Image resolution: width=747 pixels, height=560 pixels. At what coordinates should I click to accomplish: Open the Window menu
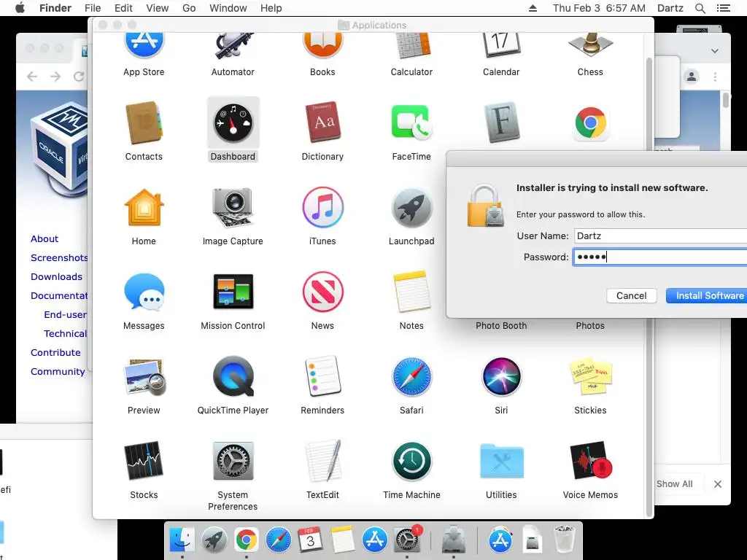tap(228, 8)
